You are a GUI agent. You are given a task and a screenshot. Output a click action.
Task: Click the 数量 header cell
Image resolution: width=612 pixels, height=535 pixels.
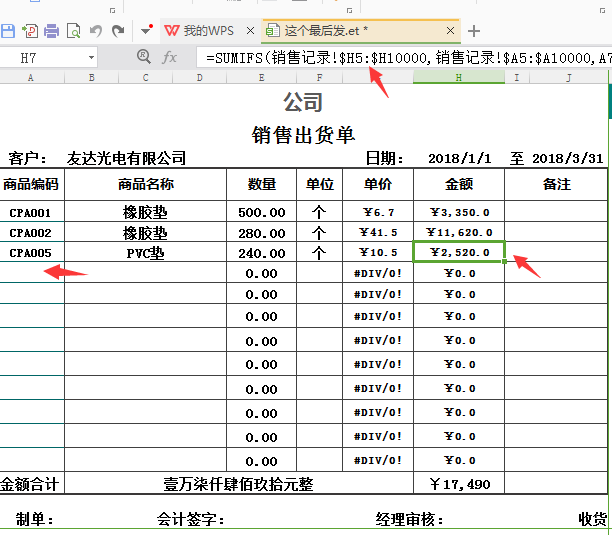click(x=262, y=184)
